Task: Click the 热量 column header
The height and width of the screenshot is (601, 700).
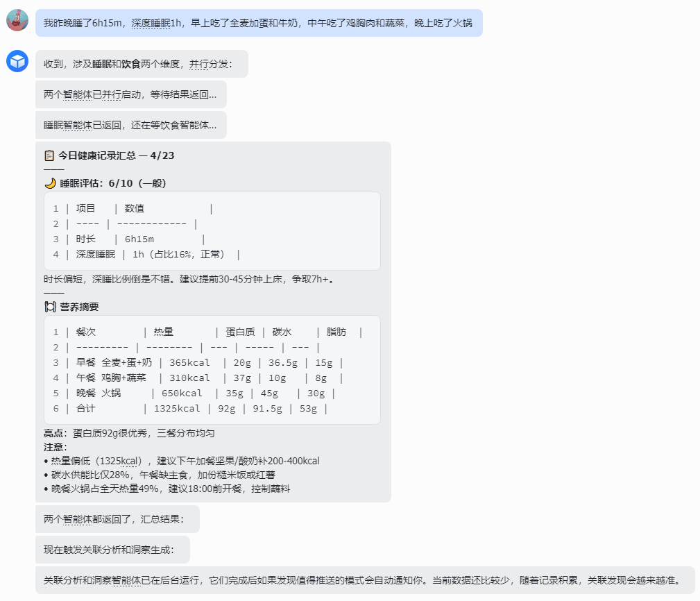Action: coord(164,332)
